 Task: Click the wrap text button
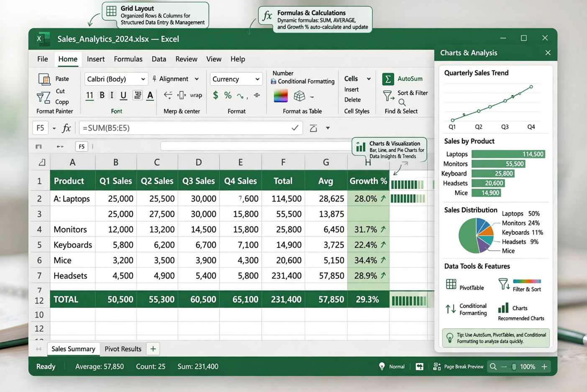tap(196, 95)
